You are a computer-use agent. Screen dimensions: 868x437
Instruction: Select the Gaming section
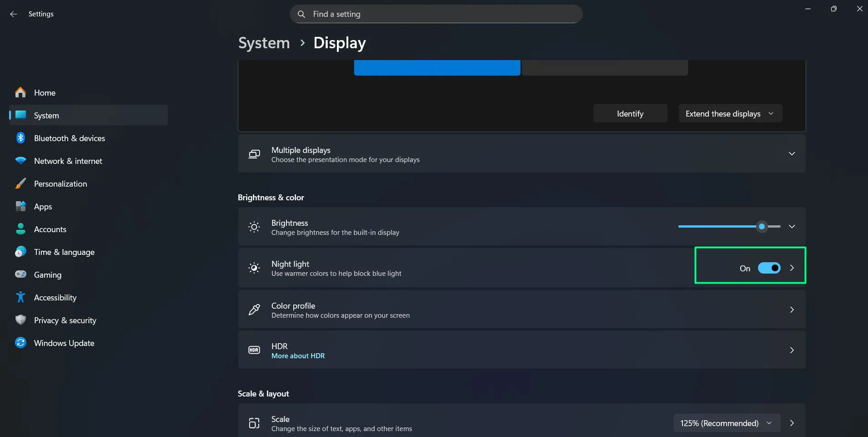tap(47, 274)
